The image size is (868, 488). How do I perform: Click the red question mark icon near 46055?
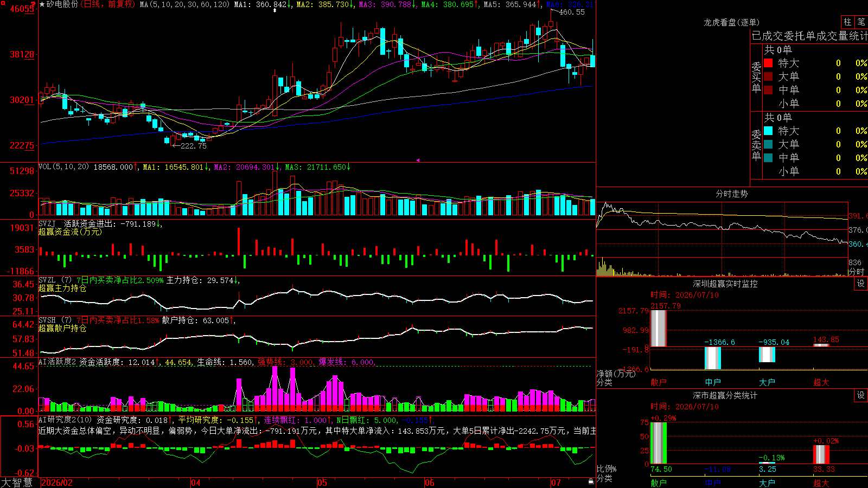33,5
